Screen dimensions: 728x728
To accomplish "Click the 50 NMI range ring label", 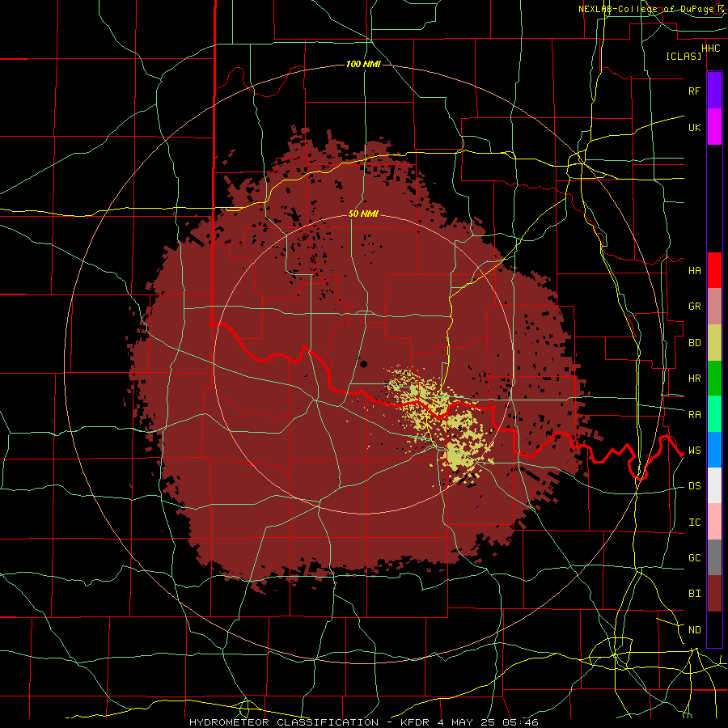I will [363, 214].
